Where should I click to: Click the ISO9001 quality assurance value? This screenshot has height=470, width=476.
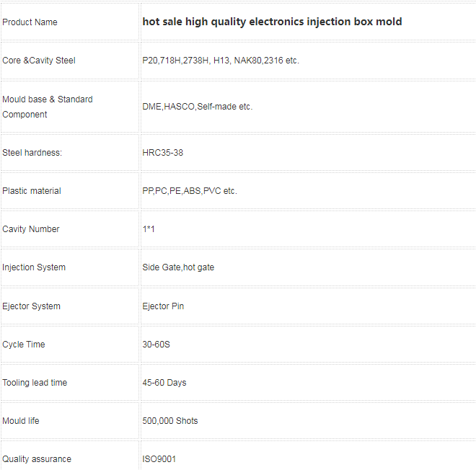[159, 459]
